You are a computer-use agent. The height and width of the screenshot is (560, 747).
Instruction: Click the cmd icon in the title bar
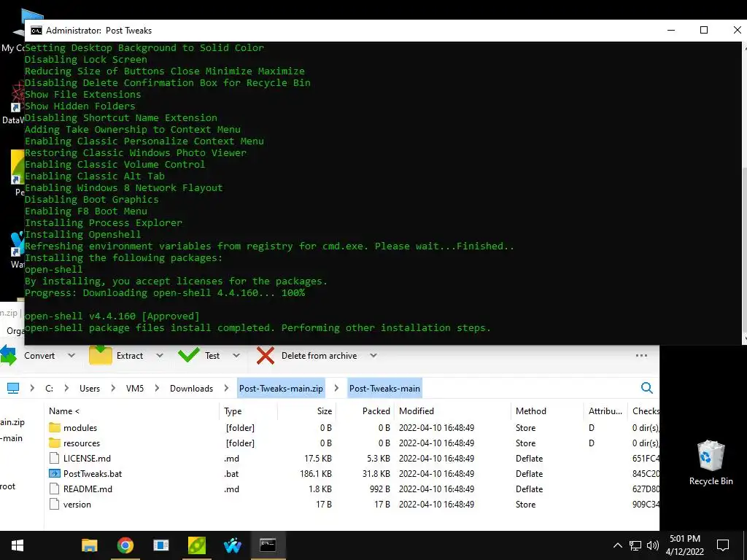coord(36,31)
